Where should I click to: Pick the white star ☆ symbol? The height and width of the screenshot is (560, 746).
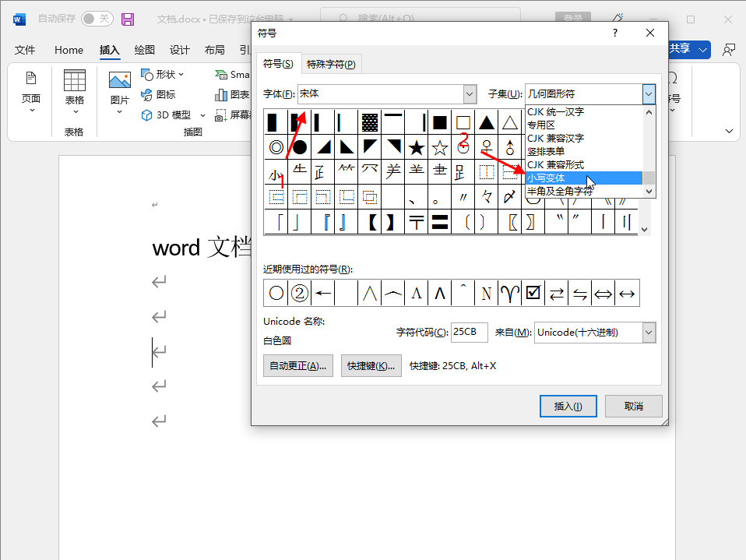point(440,147)
